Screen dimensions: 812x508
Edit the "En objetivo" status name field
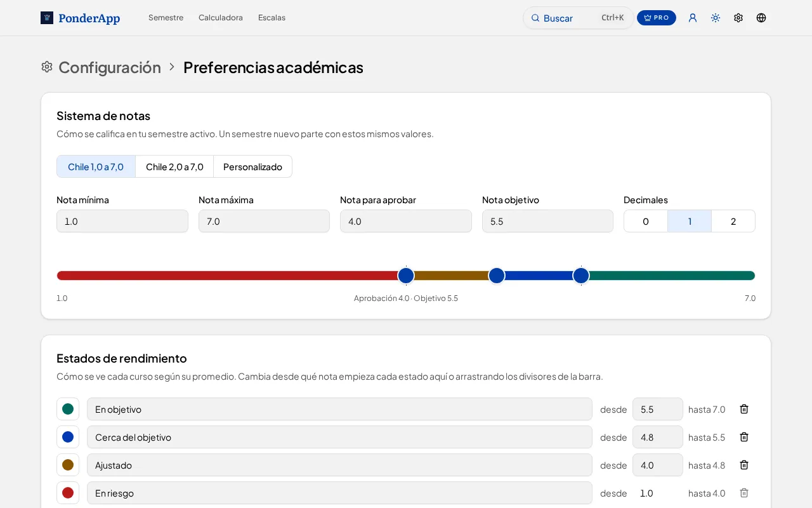coord(339,409)
